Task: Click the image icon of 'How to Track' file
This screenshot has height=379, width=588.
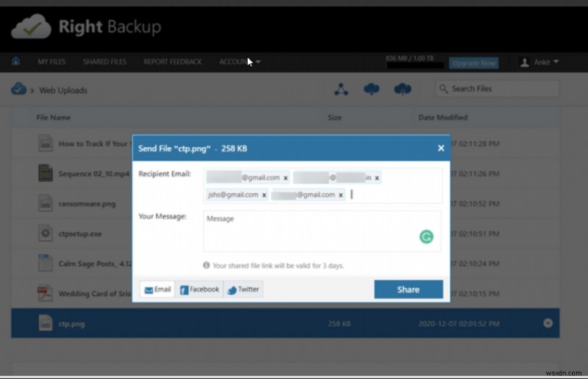Action: pyautogui.click(x=46, y=143)
